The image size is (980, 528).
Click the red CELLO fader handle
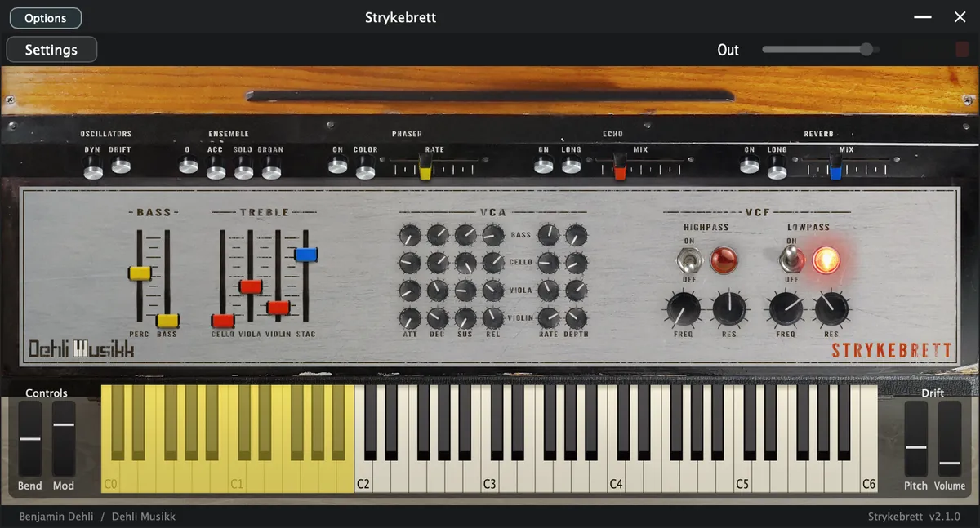[x=223, y=321]
